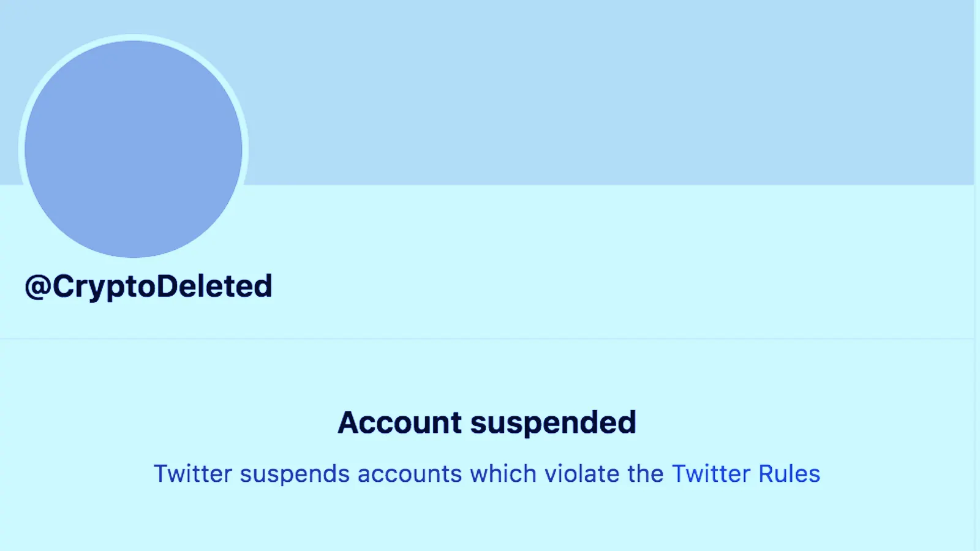Click the empty blue profile banner
This screenshot has height=551, width=980.
pos(609,92)
